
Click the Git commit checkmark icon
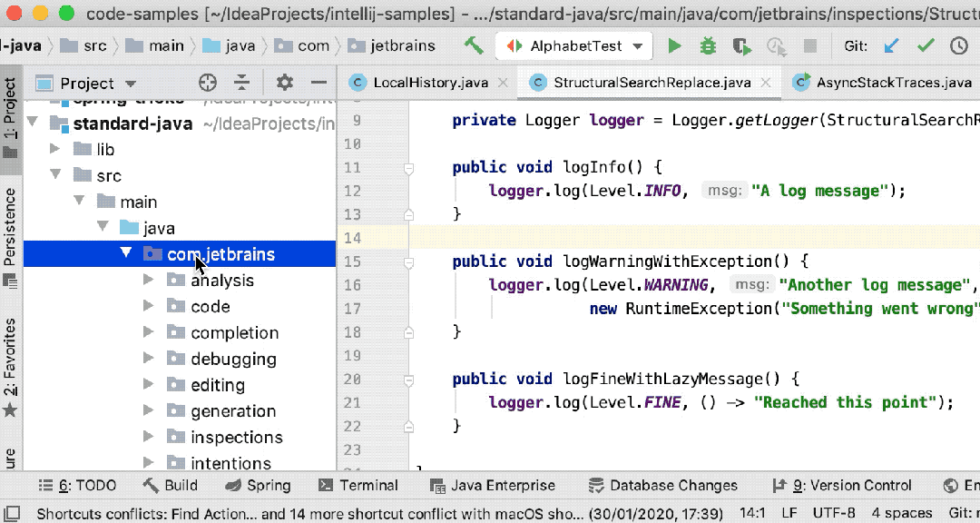[926, 45]
